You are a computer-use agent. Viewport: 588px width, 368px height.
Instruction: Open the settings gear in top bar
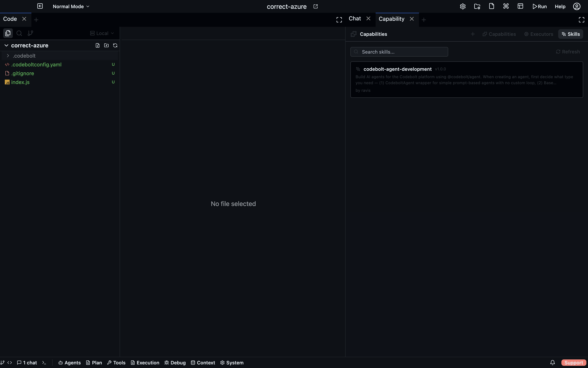[x=463, y=7]
